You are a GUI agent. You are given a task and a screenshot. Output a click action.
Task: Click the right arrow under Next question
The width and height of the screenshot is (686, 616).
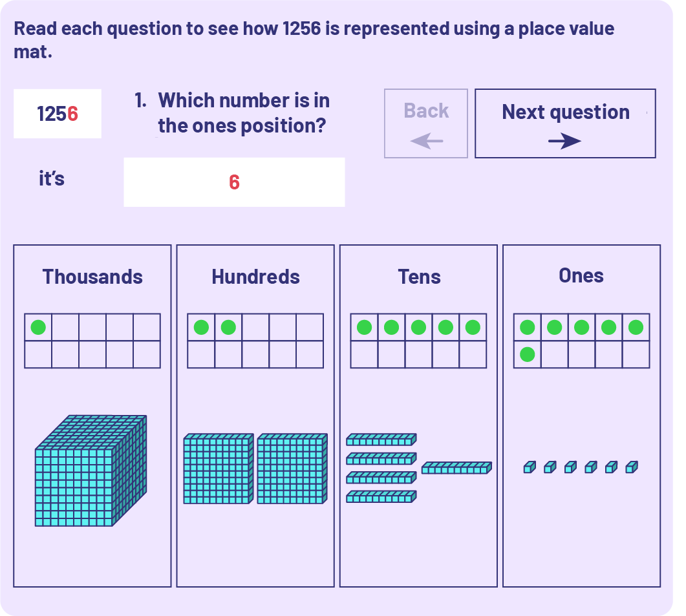564,141
